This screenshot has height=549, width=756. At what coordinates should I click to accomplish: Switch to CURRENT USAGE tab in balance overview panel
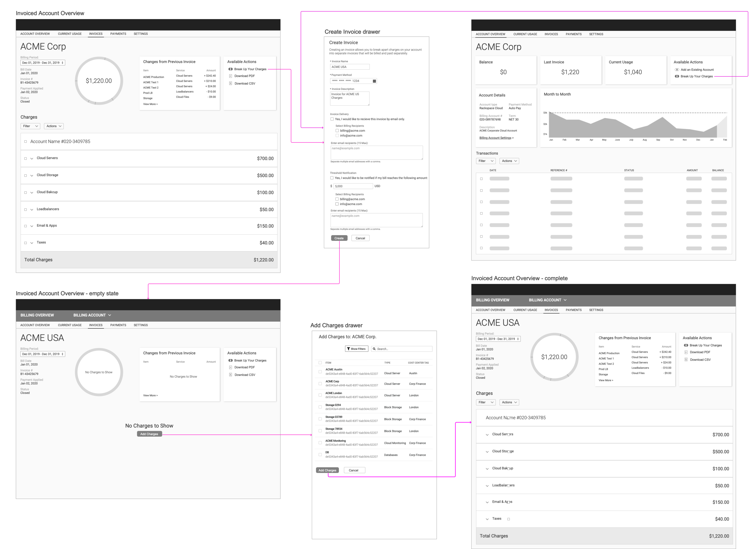pyautogui.click(x=525, y=34)
